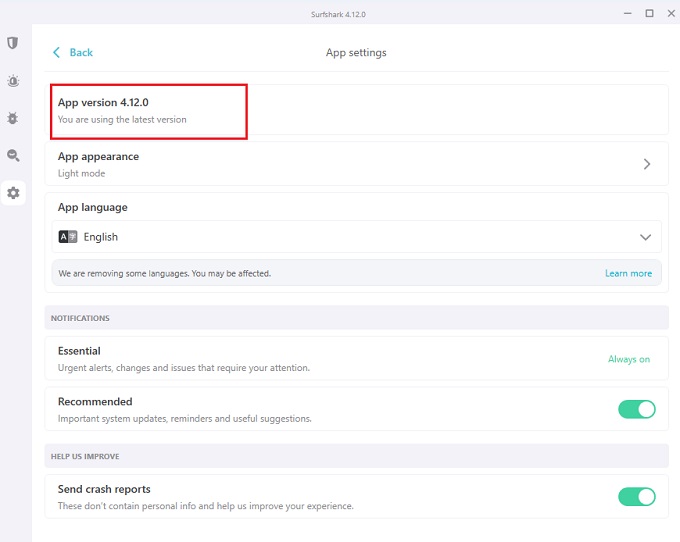Click Learn more about removed languages
Viewport: 680px width, 542px height.
628,274
